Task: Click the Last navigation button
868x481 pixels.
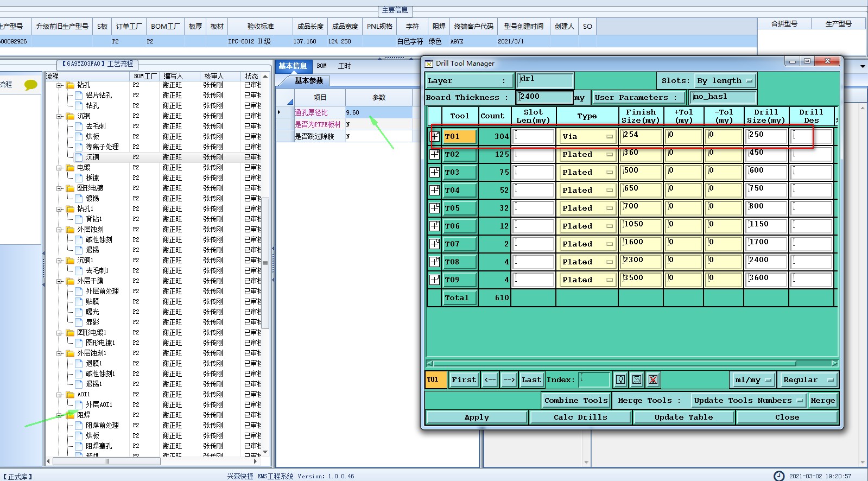Action: pyautogui.click(x=531, y=379)
